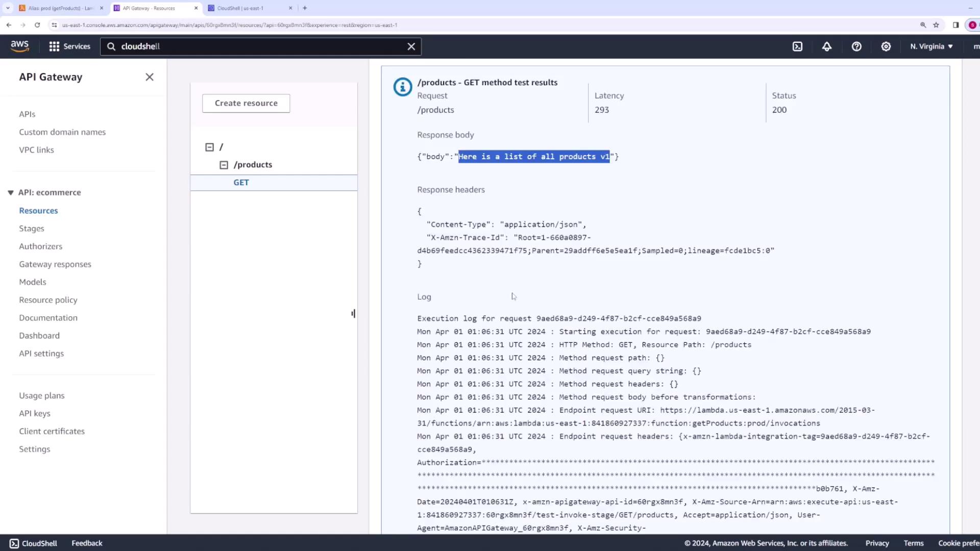Close the CloudShell us-east-1 tab
This screenshot has height=551, width=980.
290,8
